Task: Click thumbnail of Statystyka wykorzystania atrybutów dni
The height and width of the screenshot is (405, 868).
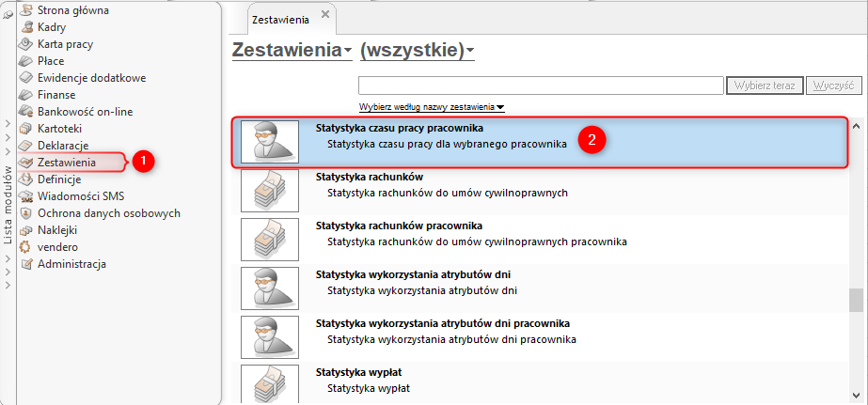Action: (x=270, y=288)
